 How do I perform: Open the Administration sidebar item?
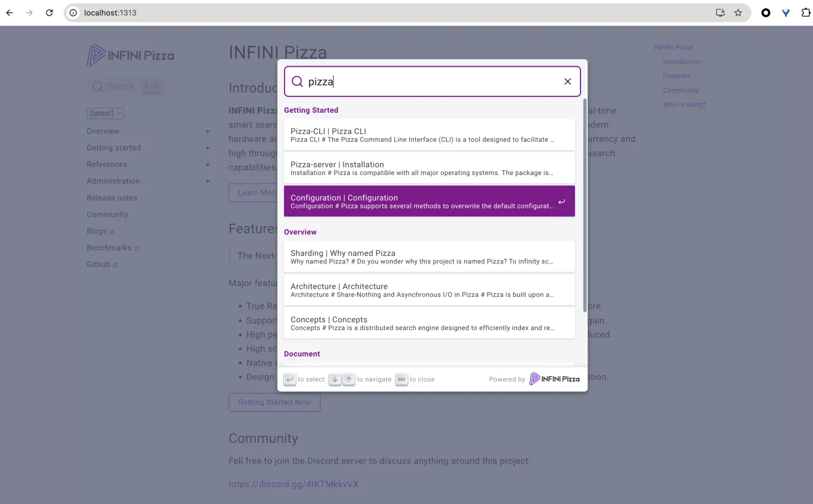(x=113, y=181)
